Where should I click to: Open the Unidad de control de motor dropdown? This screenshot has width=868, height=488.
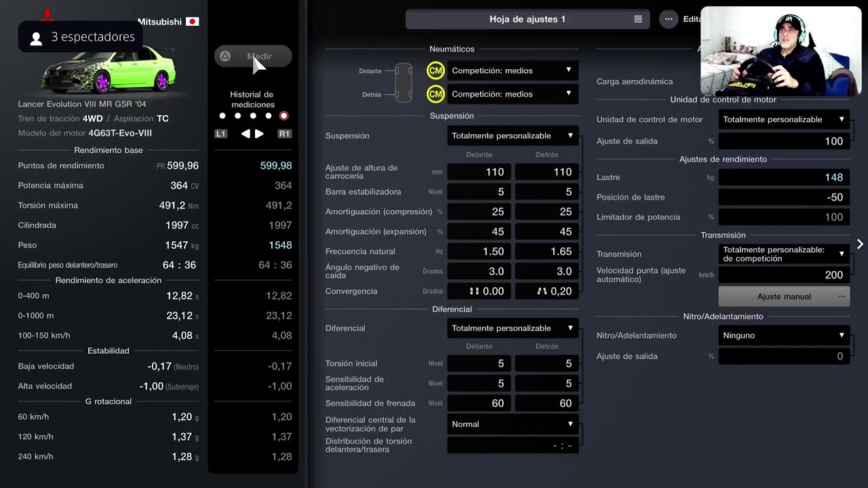[x=784, y=119]
